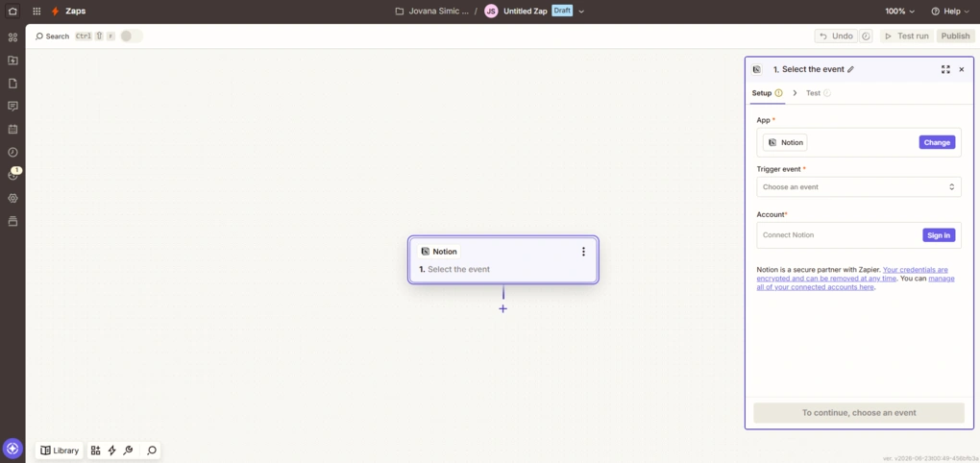Open the four-circle assets sidebar icon

click(x=12, y=37)
